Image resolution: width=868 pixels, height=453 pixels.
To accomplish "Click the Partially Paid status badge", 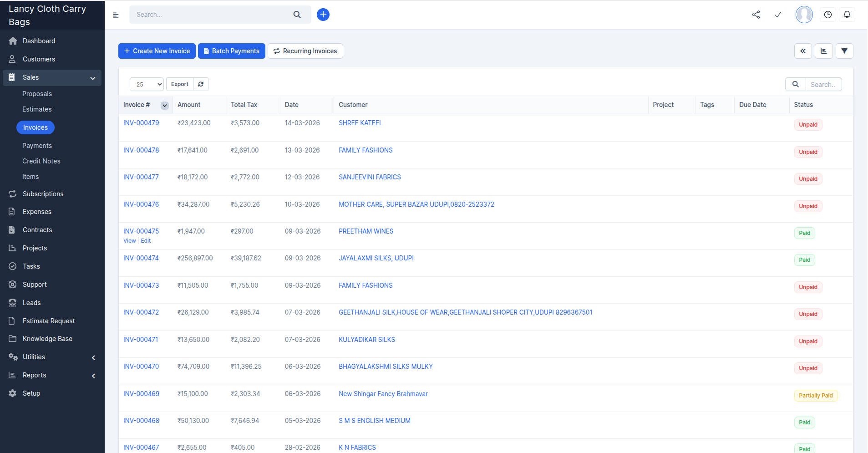I will coord(815,395).
